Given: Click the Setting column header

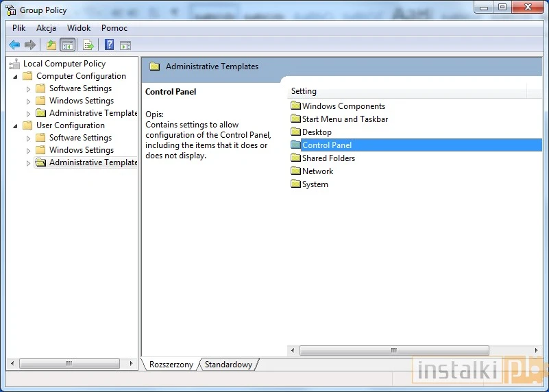Looking at the screenshot, I should 406,91.
